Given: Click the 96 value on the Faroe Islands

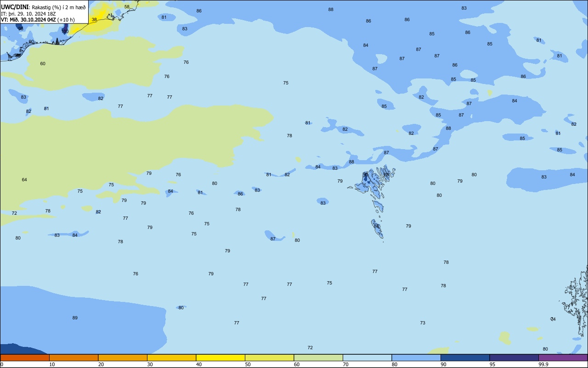Looking at the screenshot, I should 366,174.
